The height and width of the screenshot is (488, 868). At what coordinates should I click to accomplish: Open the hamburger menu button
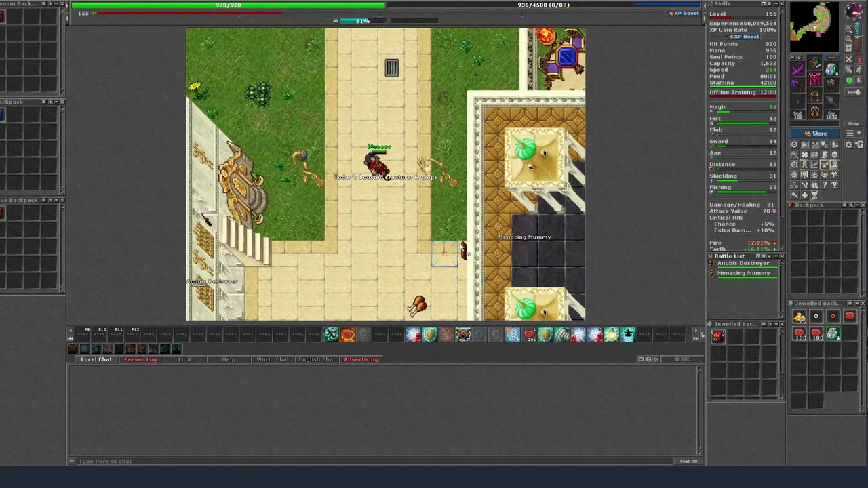[x=850, y=133]
